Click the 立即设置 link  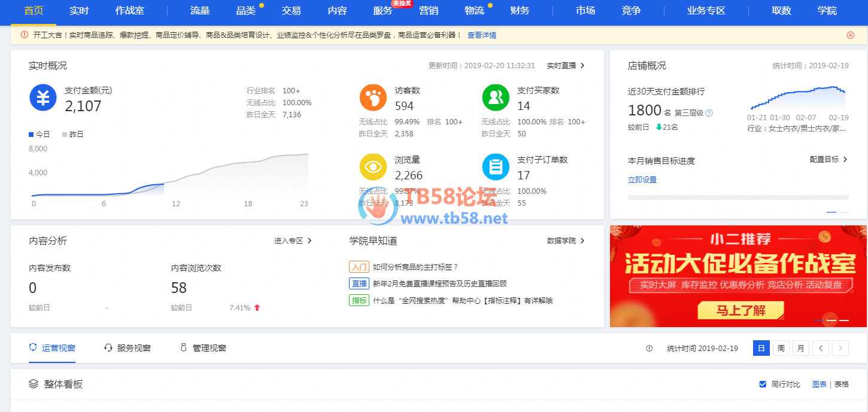tap(642, 180)
